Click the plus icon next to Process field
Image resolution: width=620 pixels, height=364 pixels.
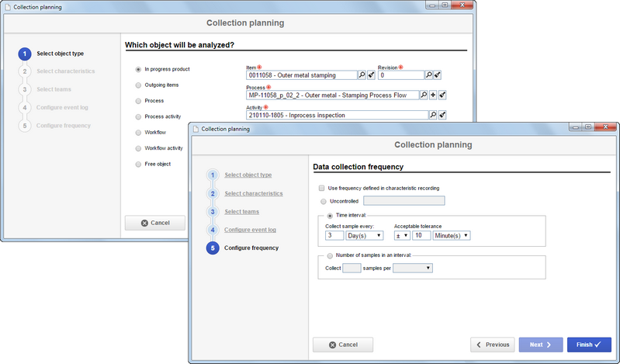point(433,95)
